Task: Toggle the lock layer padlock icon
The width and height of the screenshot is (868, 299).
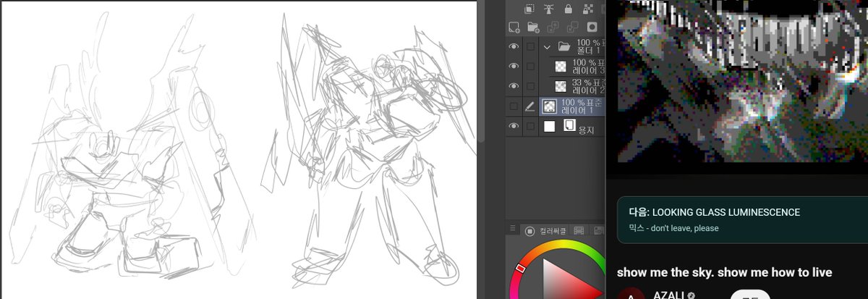Action: click(569, 9)
